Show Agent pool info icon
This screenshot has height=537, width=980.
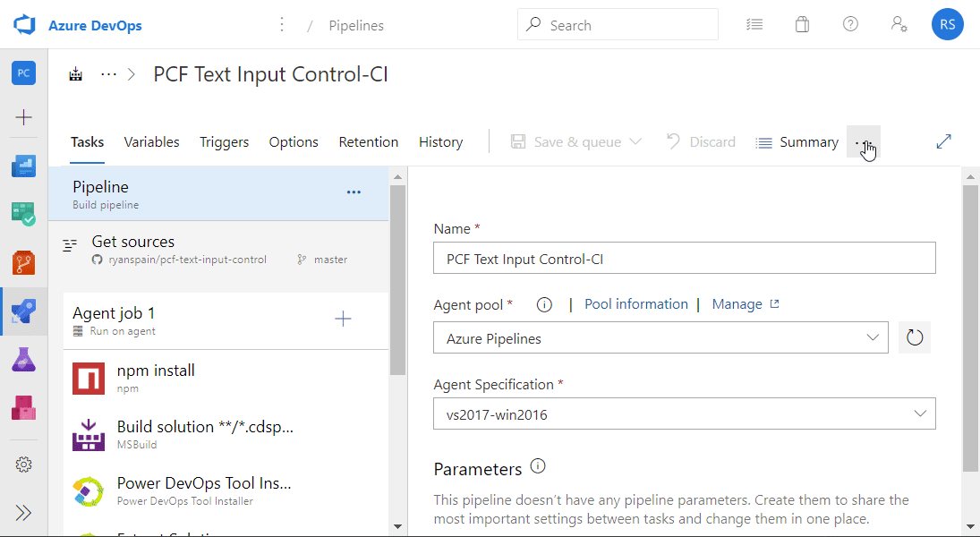point(544,304)
